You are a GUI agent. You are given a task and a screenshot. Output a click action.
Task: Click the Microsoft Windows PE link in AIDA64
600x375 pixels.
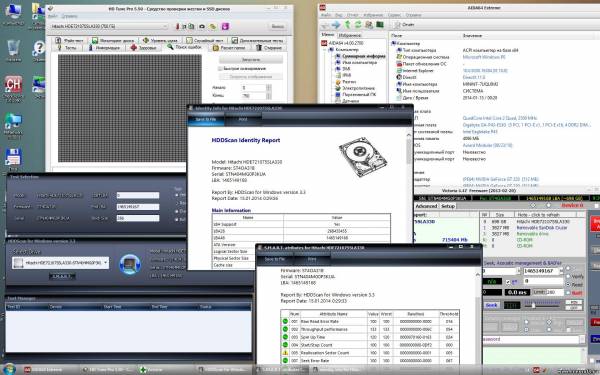tap(484, 57)
